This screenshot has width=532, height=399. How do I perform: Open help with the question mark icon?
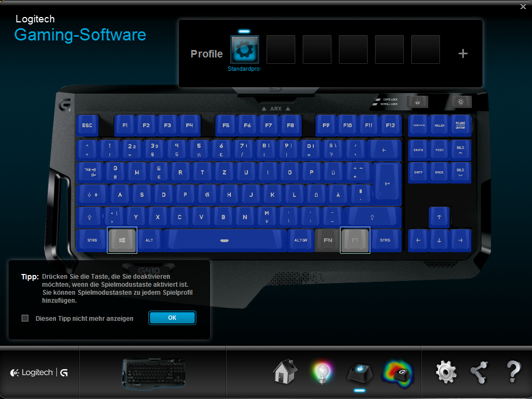(x=513, y=371)
